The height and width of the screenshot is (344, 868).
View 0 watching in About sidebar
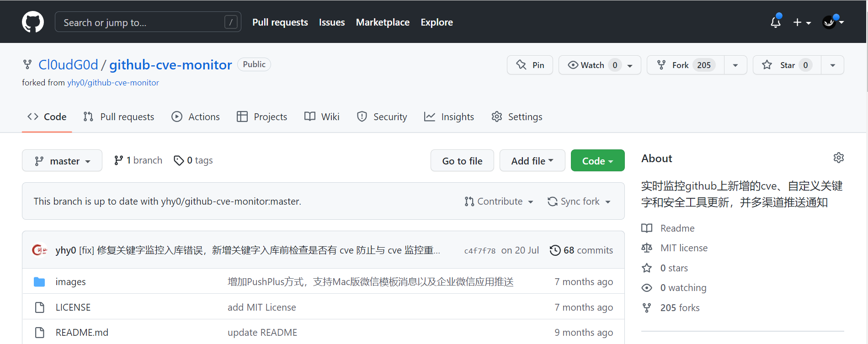coord(674,288)
